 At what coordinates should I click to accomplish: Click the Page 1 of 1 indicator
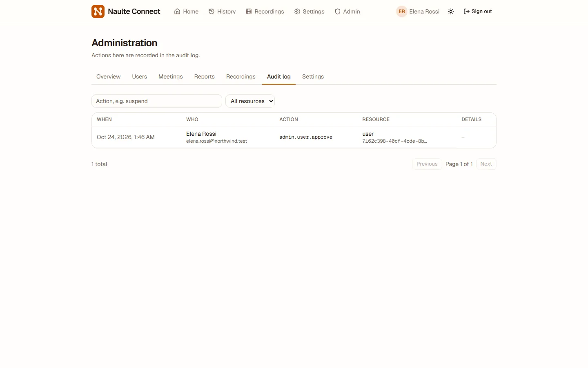pos(459,164)
